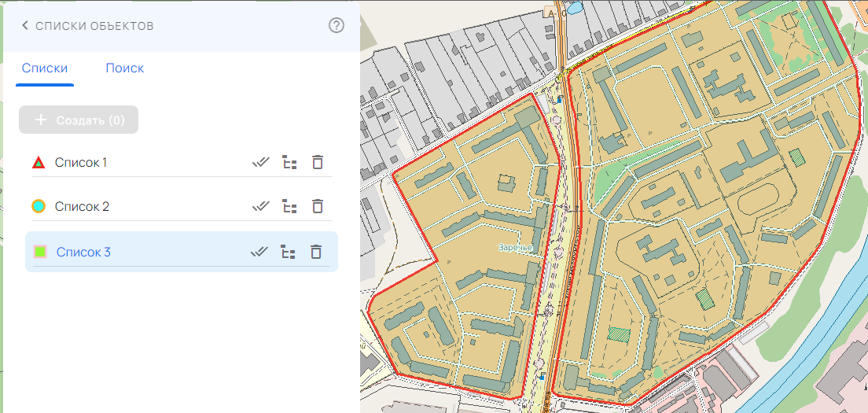Click the cyan circle symbol of Список 2
868x413 pixels.
[39, 207]
